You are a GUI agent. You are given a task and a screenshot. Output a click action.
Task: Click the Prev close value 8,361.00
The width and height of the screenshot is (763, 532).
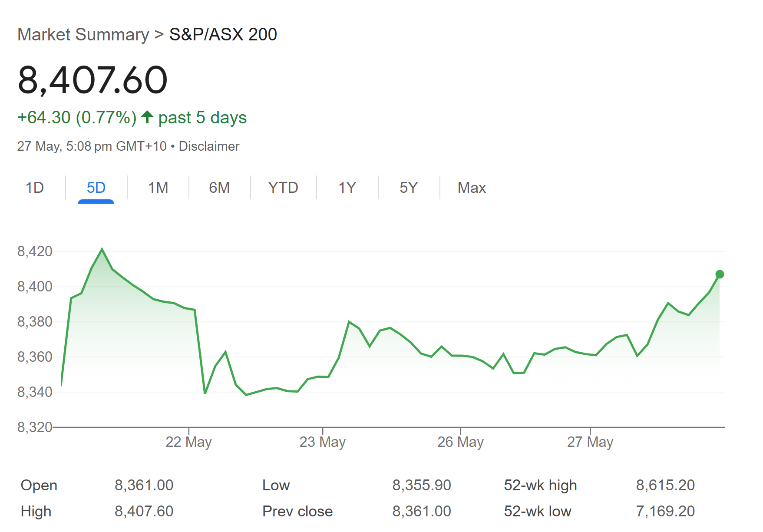click(x=422, y=511)
